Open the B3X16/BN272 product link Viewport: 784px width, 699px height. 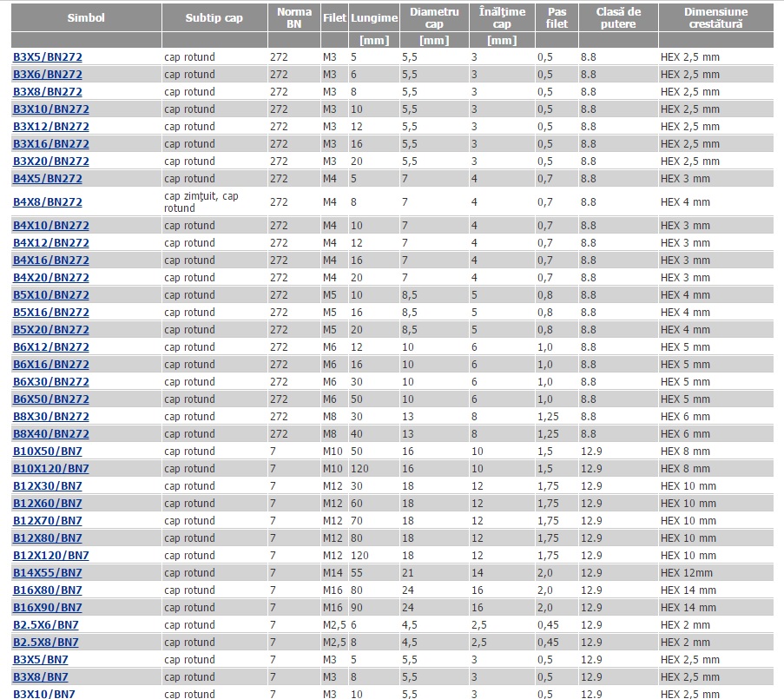(x=51, y=144)
